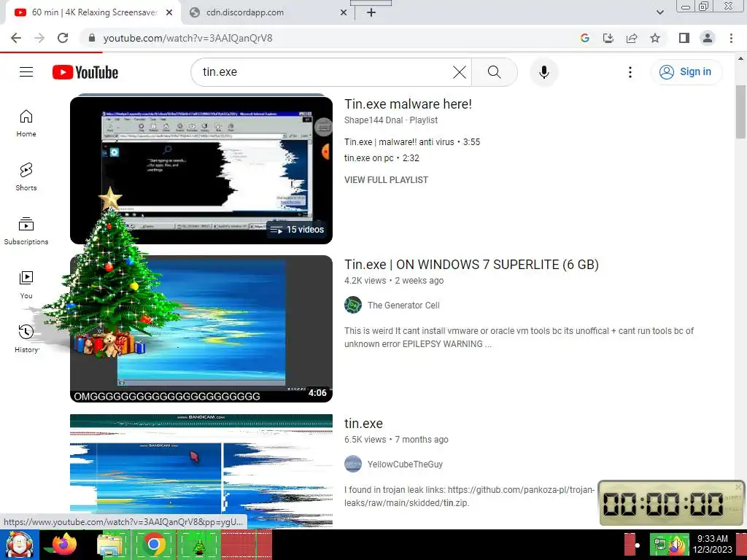Image resolution: width=747 pixels, height=560 pixels.
Task: Select the 60 min 4K Relaxing Screensaver tab
Action: pos(94,12)
